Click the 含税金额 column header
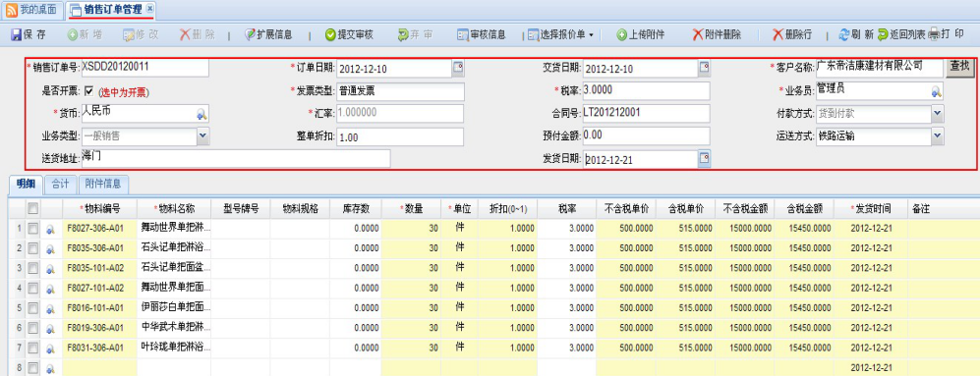This screenshot has height=376, width=980. [x=804, y=208]
